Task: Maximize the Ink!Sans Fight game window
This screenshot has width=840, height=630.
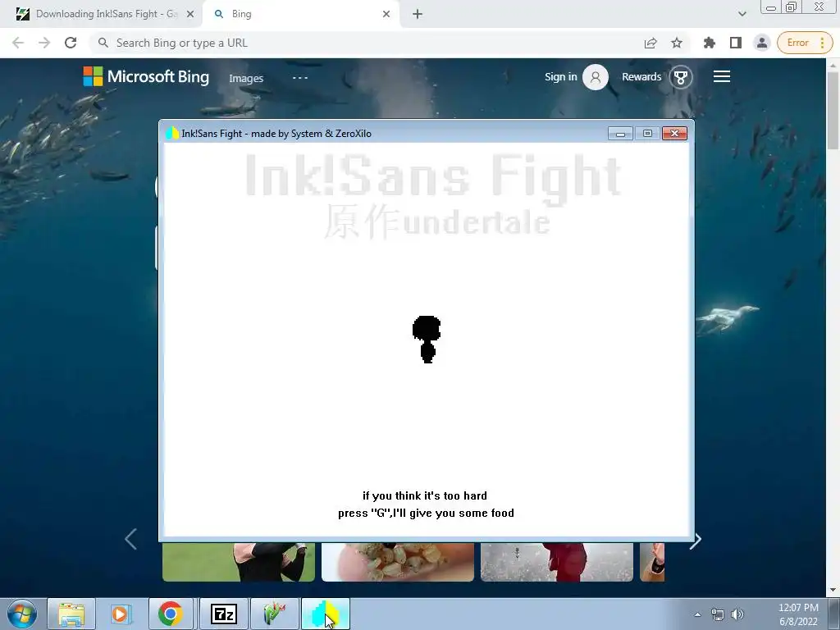Action: tap(647, 134)
